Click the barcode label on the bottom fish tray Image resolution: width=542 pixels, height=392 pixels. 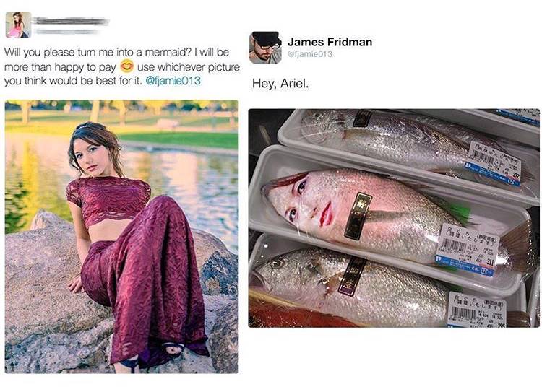coord(476,310)
